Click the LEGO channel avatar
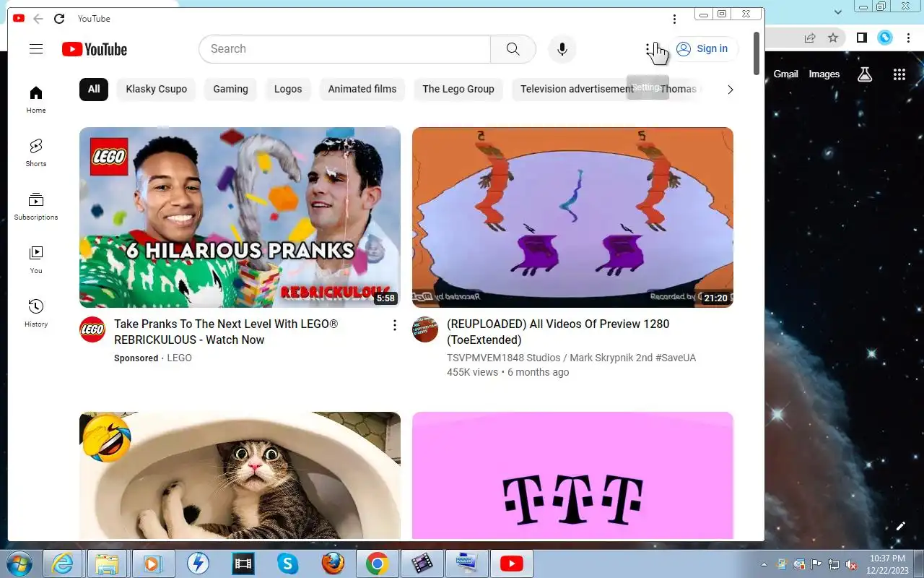This screenshot has width=924, height=578. [x=92, y=329]
